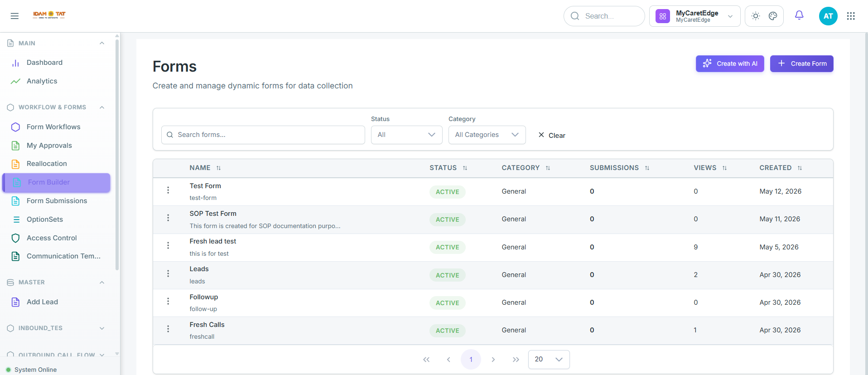The width and height of the screenshot is (868, 375).
Task: Open the MyCaretEdge workspace switcher
Action: (x=694, y=16)
